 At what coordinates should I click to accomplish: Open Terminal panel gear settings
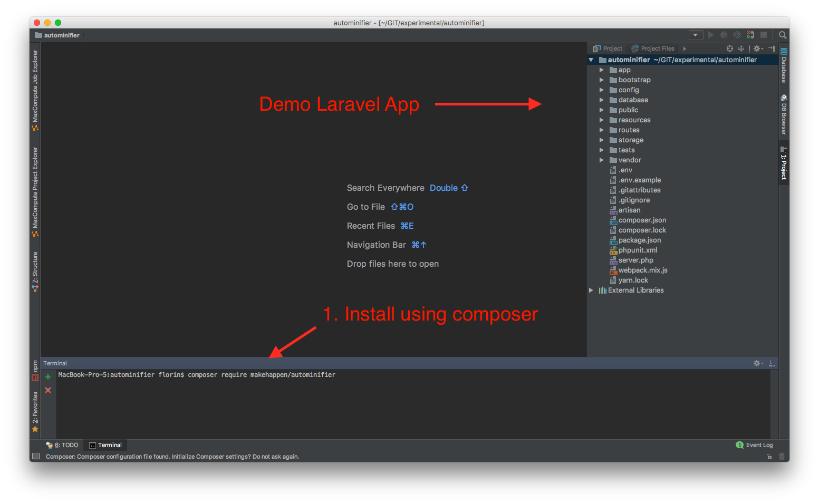pos(758,363)
